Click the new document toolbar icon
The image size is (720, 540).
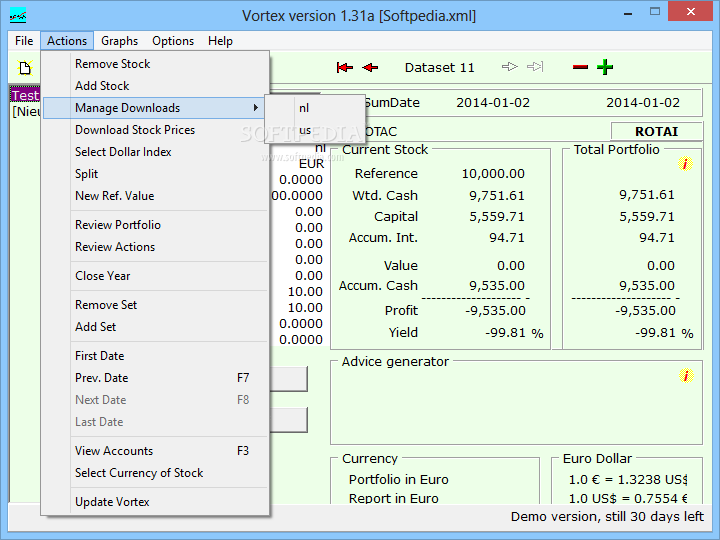(x=25, y=68)
